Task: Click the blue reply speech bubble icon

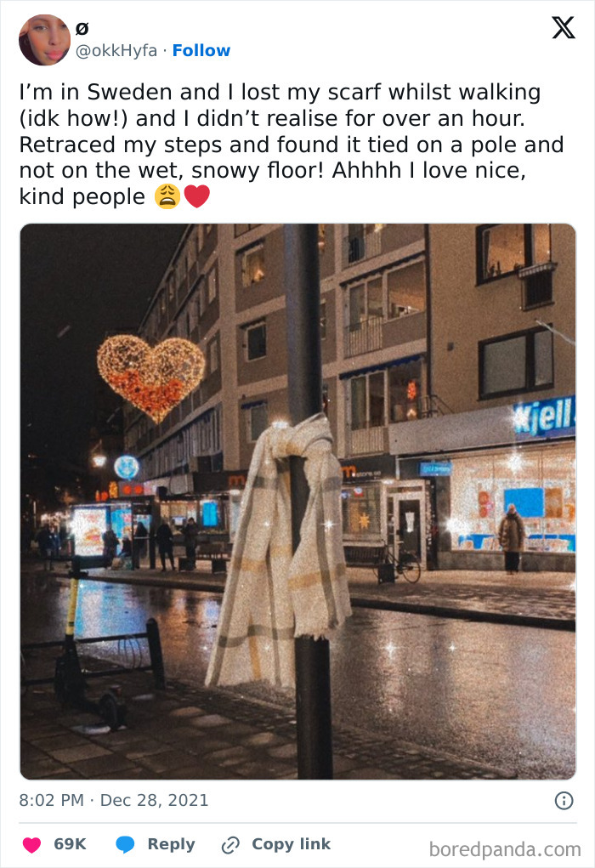Action: [125, 845]
